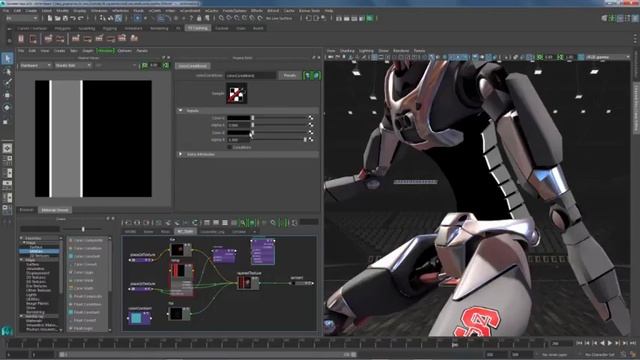Click the New Scene icon in the status line
640x360 pixels.
tap(50, 18)
